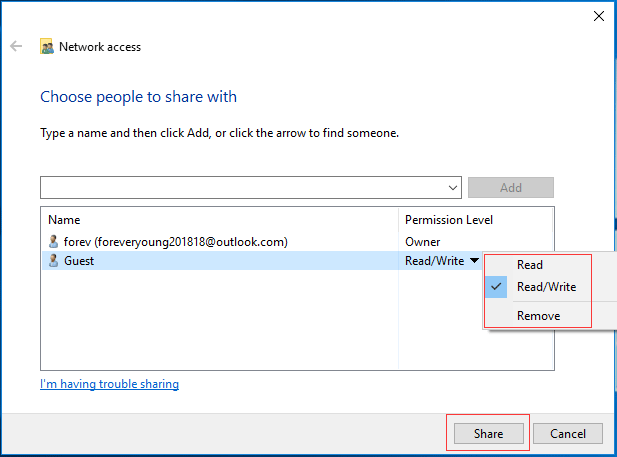Choose Read permission from the menu
This screenshot has width=617, height=457.
click(x=530, y=265)
